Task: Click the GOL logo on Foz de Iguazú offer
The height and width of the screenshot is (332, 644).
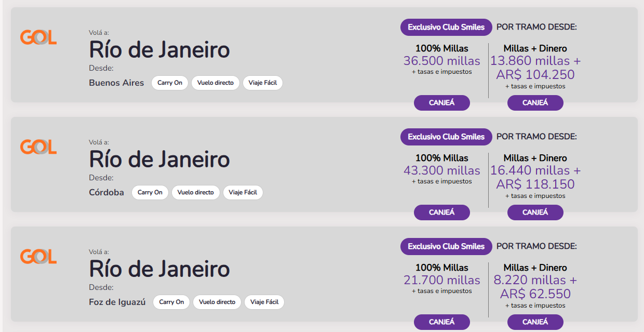Action: pos(38,257)
